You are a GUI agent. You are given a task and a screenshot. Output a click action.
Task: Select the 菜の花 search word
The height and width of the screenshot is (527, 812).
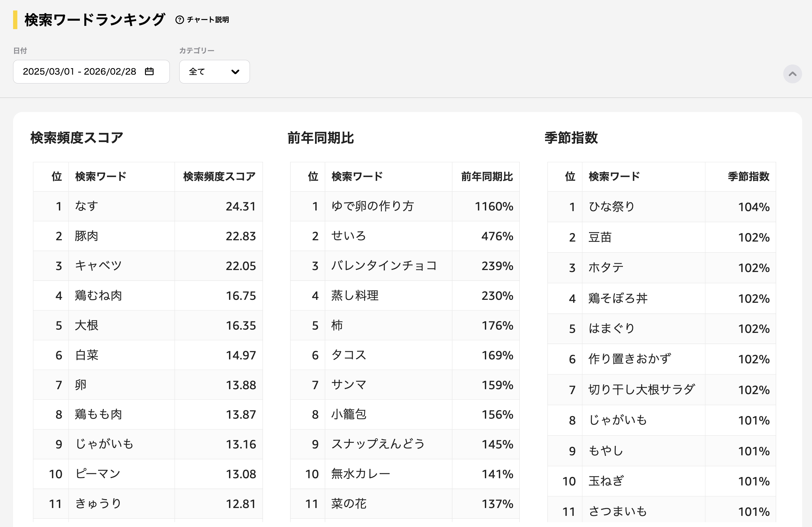tap(349, 503)
